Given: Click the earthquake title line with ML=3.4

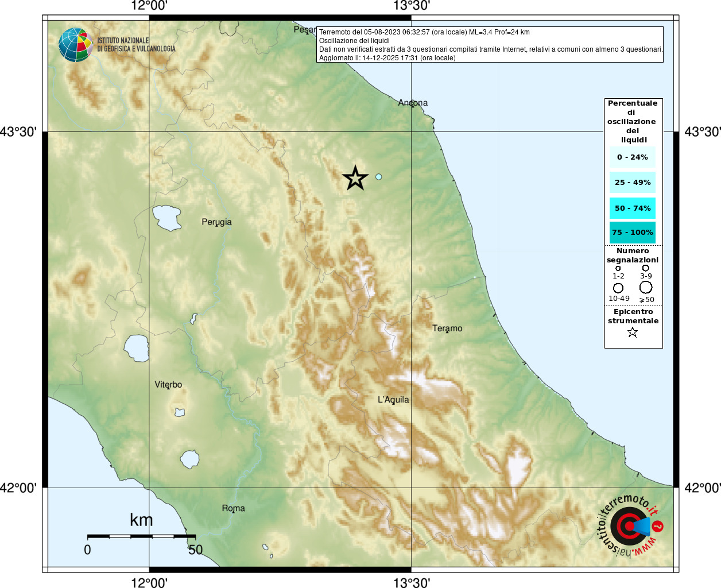Looking at the screenshot, I should coord(424,32).
